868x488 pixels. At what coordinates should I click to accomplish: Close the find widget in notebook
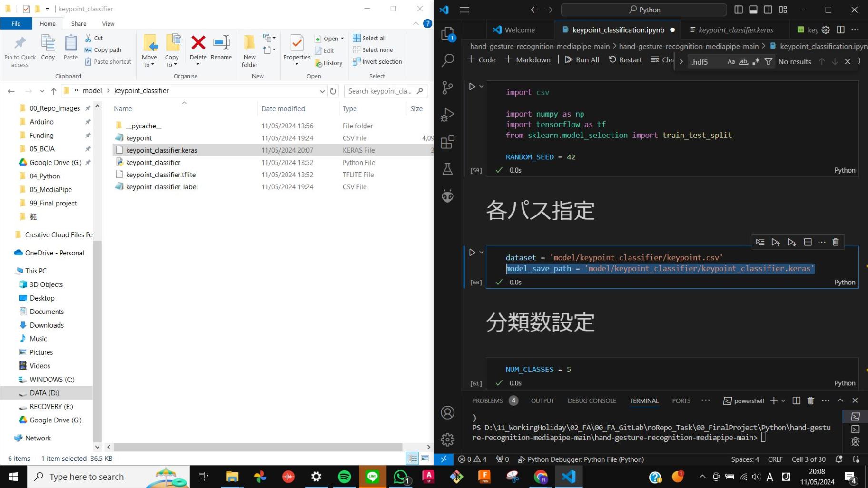pyautogui.click(x=848, y=61)
